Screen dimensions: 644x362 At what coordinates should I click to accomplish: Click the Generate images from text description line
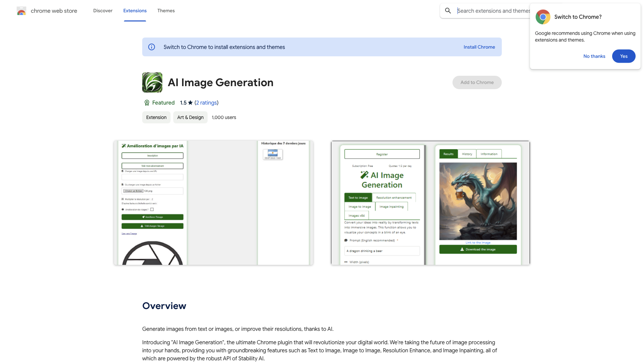238,329
